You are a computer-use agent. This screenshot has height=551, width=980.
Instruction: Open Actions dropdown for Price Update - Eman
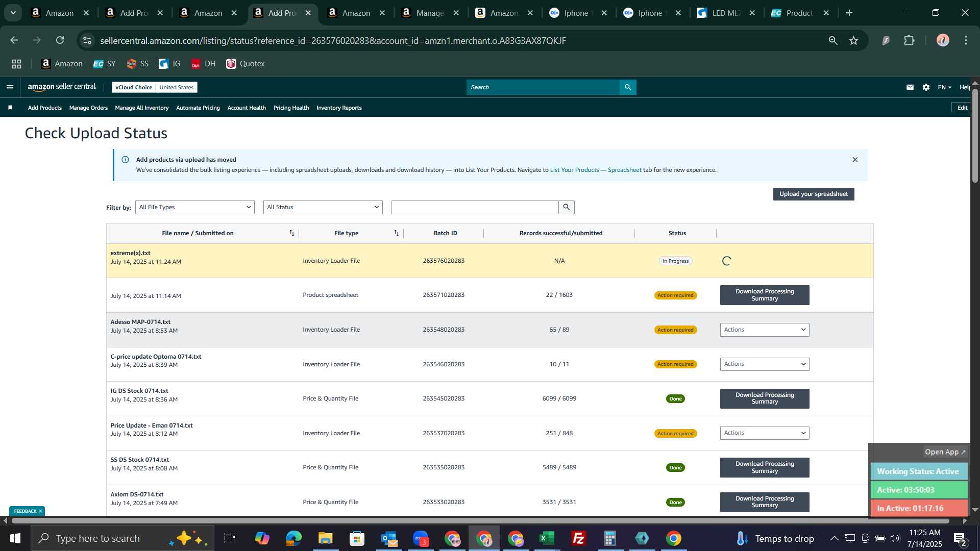coord(764,433)
